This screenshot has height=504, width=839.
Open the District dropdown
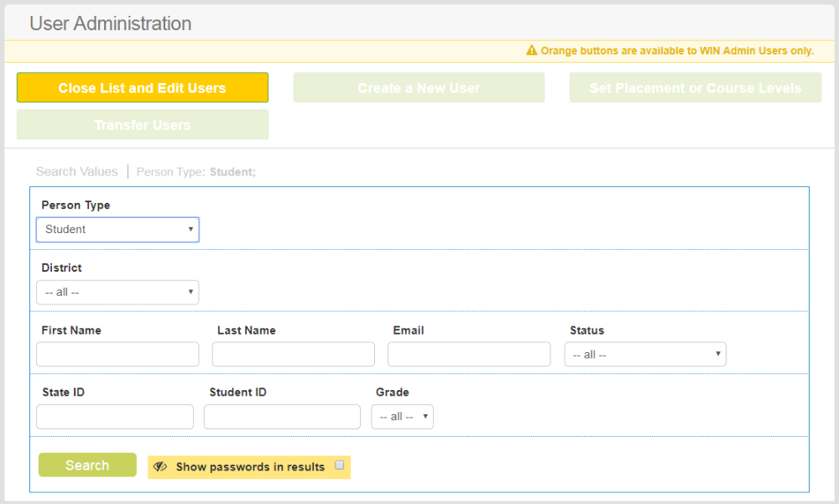point(117,292)
